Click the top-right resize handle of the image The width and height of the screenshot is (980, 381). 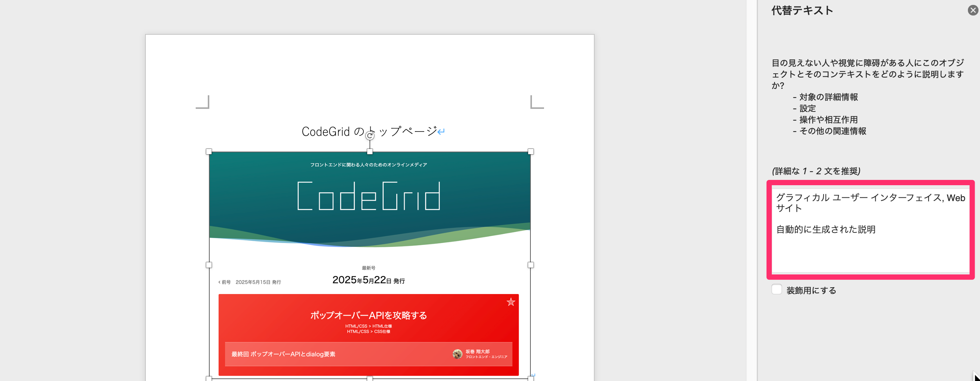coord(531,152)
